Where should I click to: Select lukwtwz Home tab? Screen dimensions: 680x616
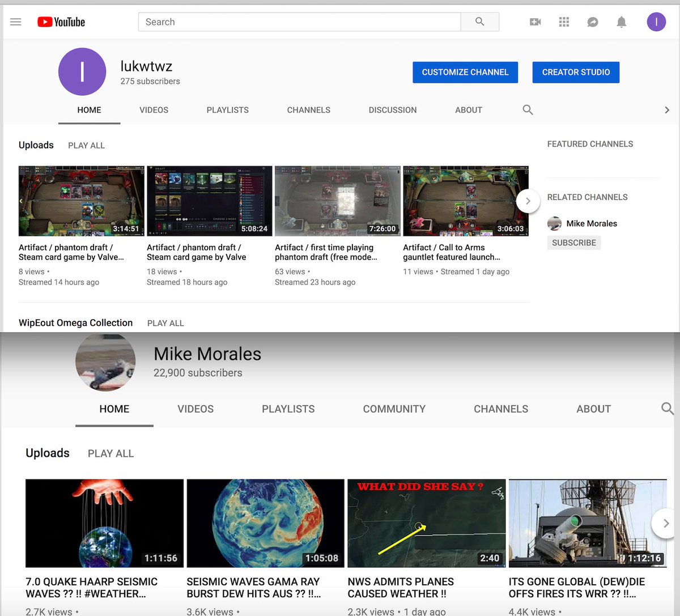click(89, 110)
